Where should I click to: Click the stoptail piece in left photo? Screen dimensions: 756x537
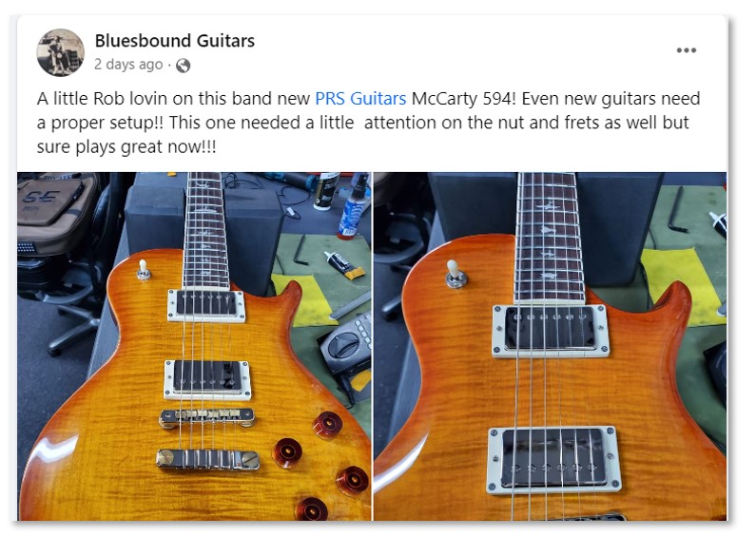207,459
